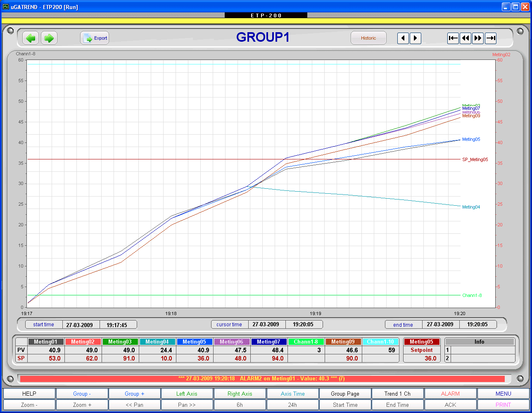The width and height of the screenshot is (532, 413).
Task: Jump to the start of the trend
Action: click(453, 38)
